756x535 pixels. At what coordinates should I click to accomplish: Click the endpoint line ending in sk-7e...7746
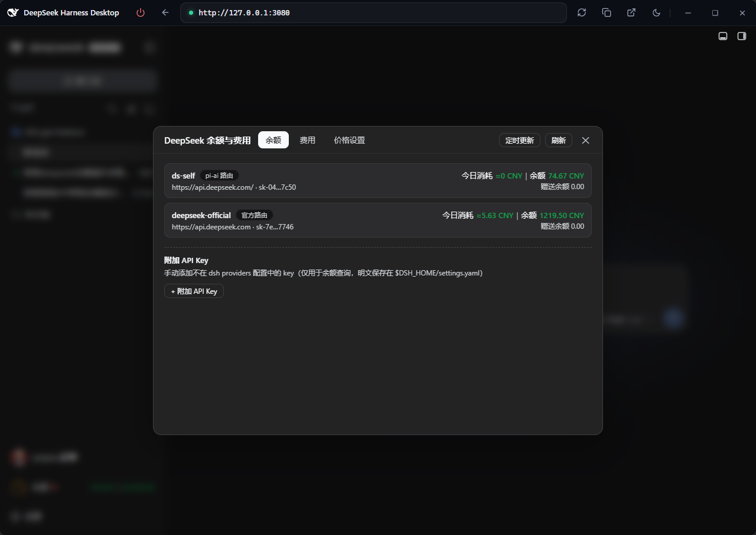point(233,227)
